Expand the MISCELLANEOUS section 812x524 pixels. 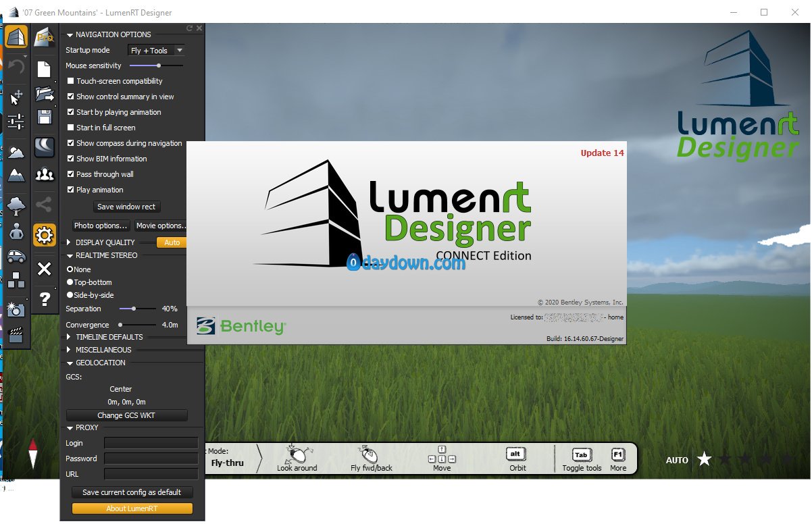point(69,350)
